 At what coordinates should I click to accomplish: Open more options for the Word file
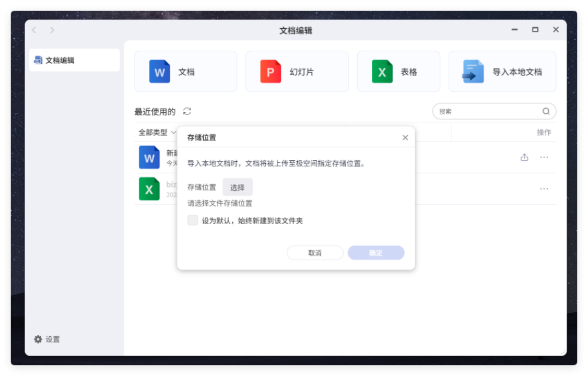coord(544,157)
